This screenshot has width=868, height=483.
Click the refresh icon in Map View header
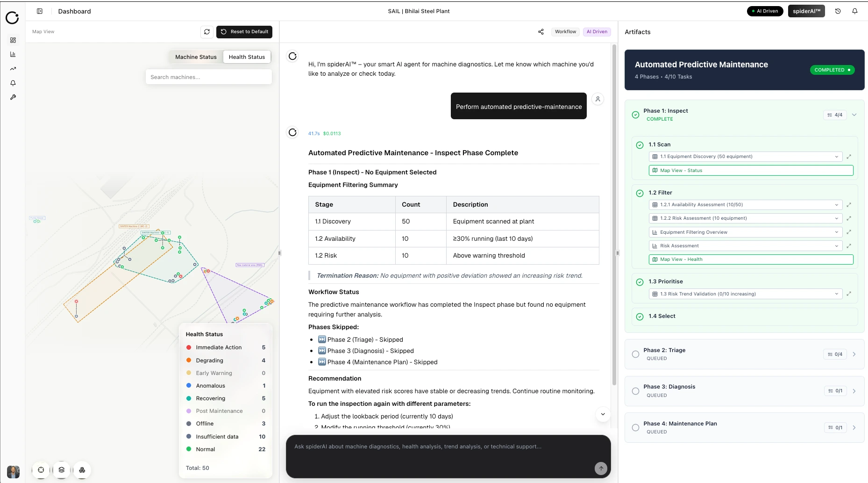[207, 32]
